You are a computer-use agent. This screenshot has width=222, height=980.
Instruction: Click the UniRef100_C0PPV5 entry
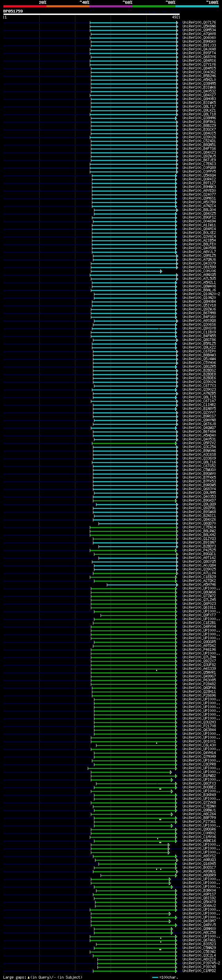tap(199, 172)
